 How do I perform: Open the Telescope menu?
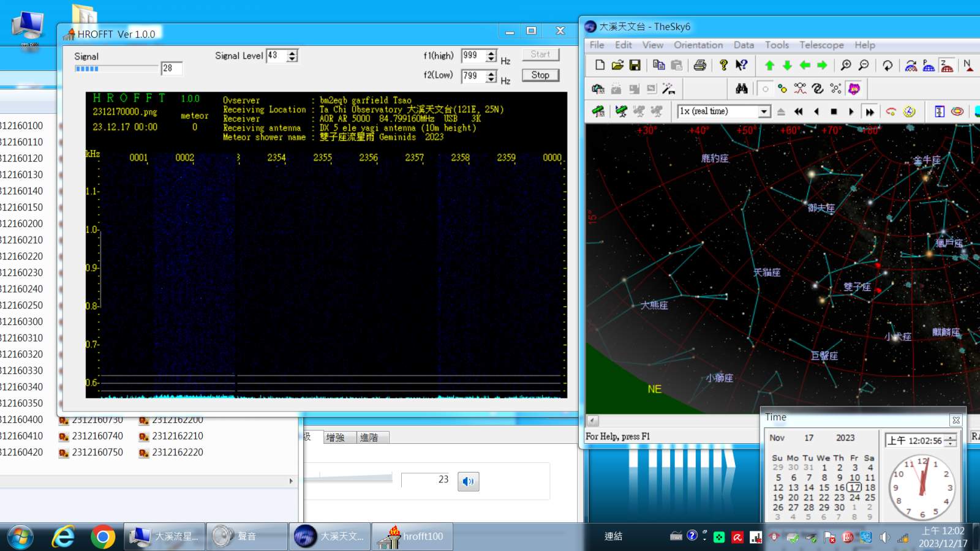click(821, 45)
